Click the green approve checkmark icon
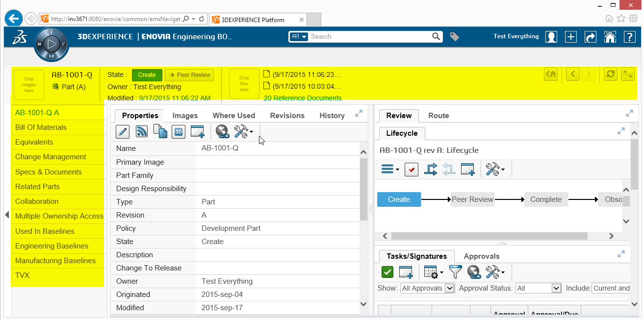This screenshot has width=644, height=320. [387, 271]
